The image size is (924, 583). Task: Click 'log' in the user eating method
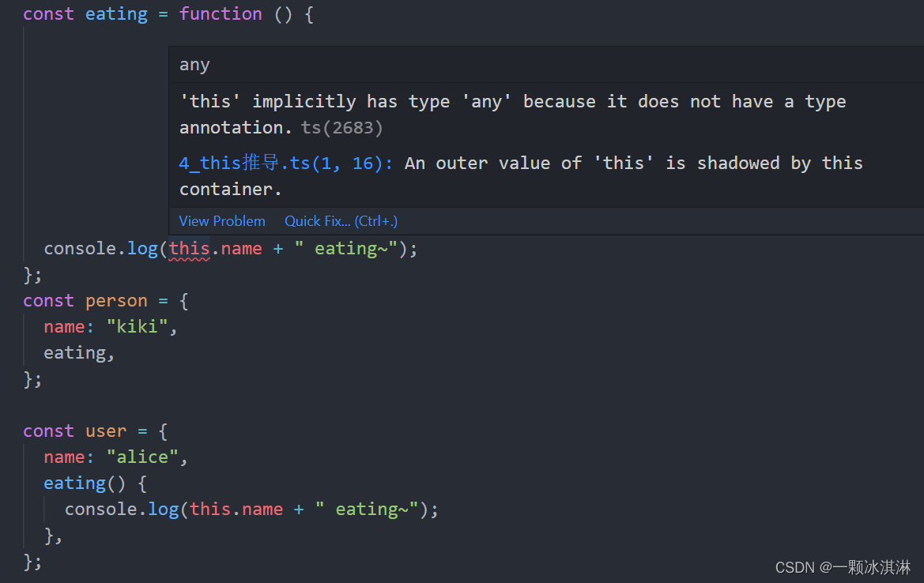point(164,509)
